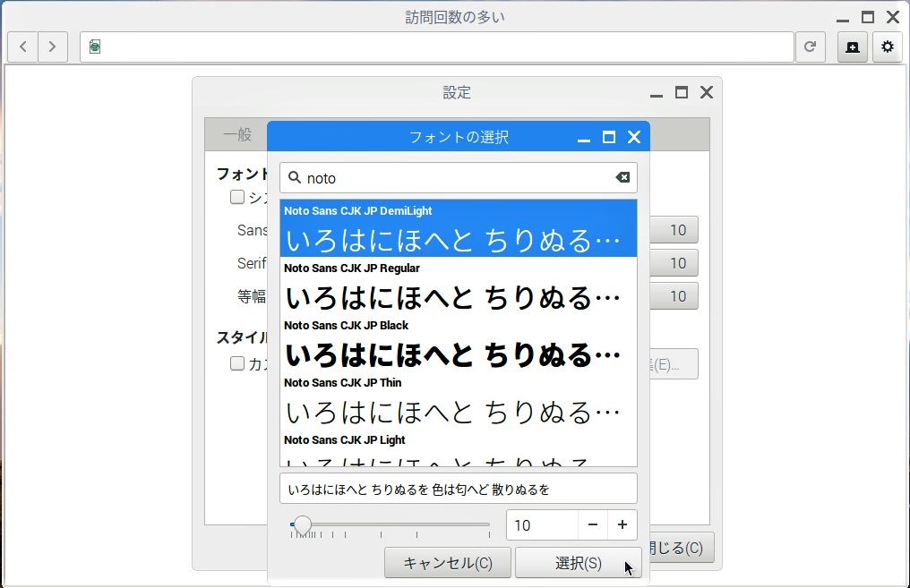910x588 pixels.
Task: Click the font size slider handle
Action: click(x=302, y=524)
